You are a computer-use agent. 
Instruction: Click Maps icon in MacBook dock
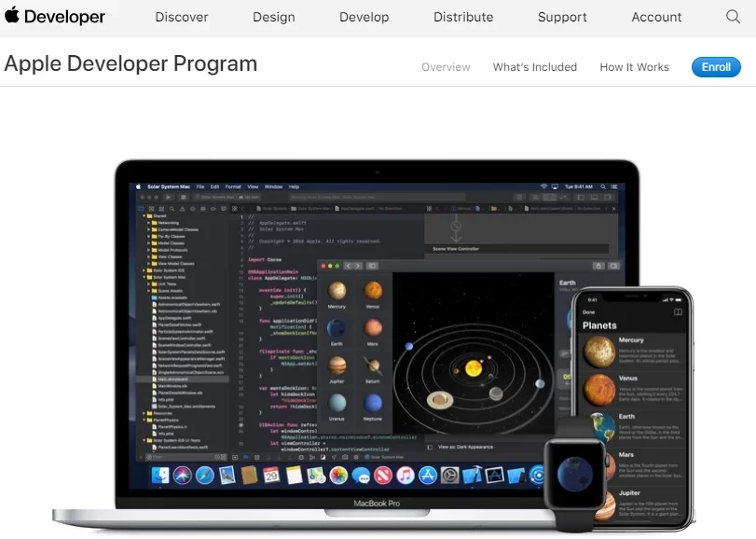(x=316, y=476)
